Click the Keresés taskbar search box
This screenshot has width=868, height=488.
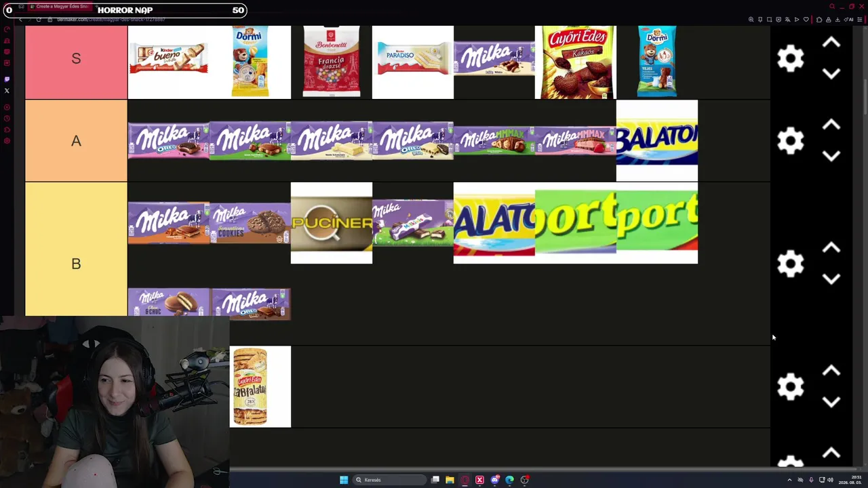(388, 480)
